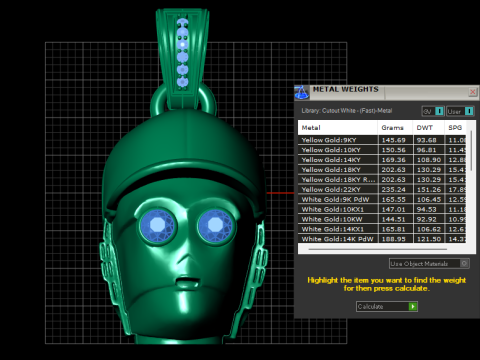
Task: Sort by the SPG column header
Action: (455, 128)
